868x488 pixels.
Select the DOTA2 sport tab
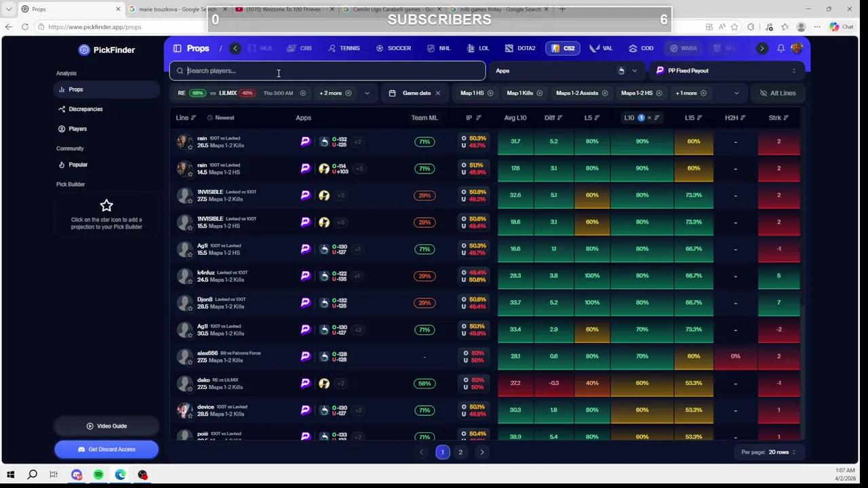(520, 48)
